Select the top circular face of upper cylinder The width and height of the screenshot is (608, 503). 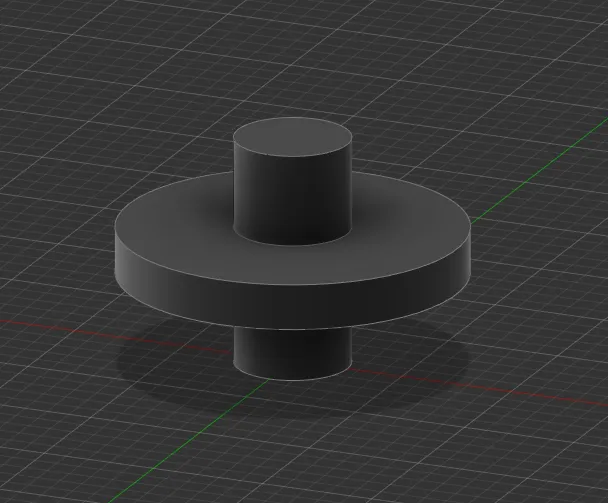point(293,137)
